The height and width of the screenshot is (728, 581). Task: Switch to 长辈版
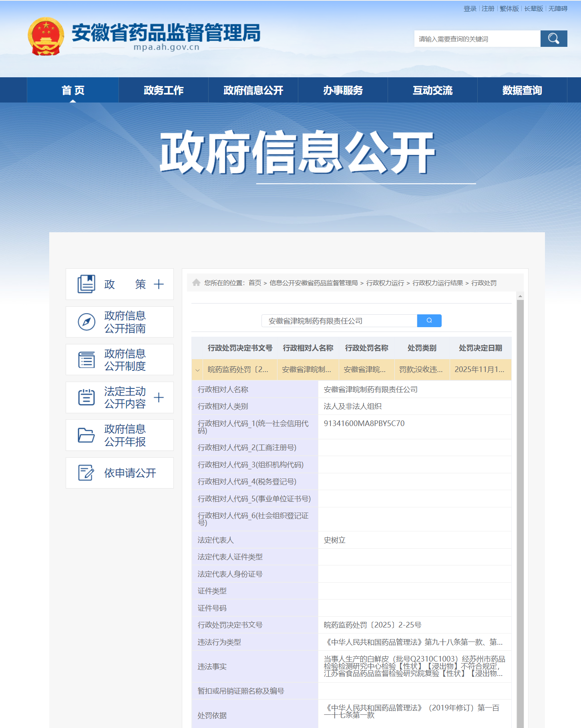point(534,9)
